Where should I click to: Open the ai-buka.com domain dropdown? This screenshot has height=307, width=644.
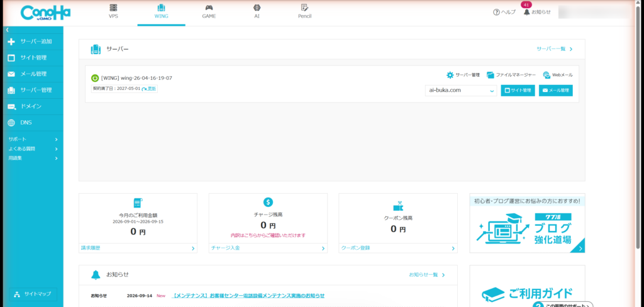click(x=461, y=91)
